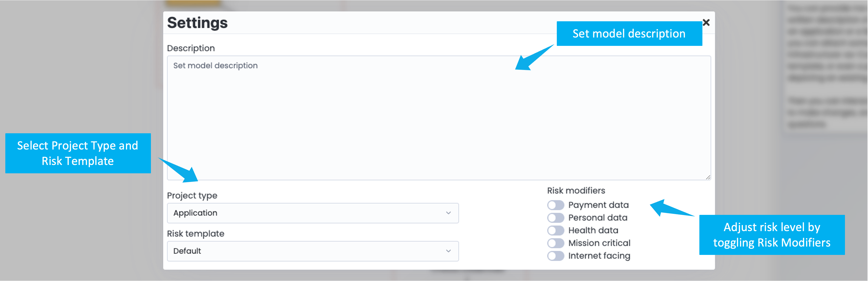Viewport: 868px width, 281px height.
Task: Click the 'Select Project Type and Risk Template' callout
Action: (x=78, y=153)
